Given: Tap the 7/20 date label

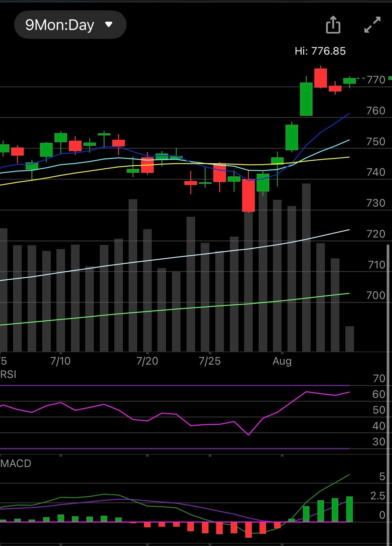Looking at the screenshot, I should coord(147,361).
